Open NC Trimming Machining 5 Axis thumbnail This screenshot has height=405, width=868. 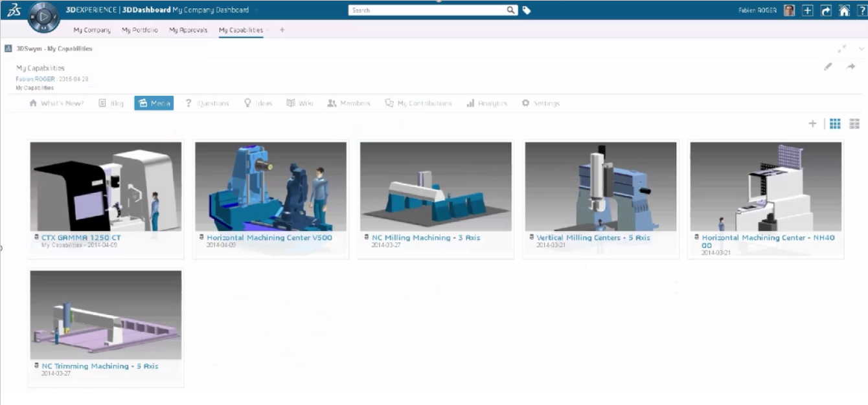[x=106, y=315]
